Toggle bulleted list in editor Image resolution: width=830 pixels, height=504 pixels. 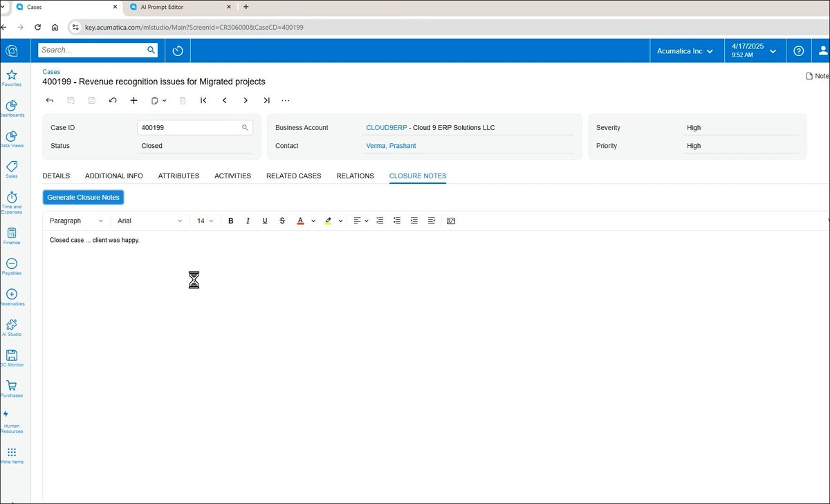397,221
